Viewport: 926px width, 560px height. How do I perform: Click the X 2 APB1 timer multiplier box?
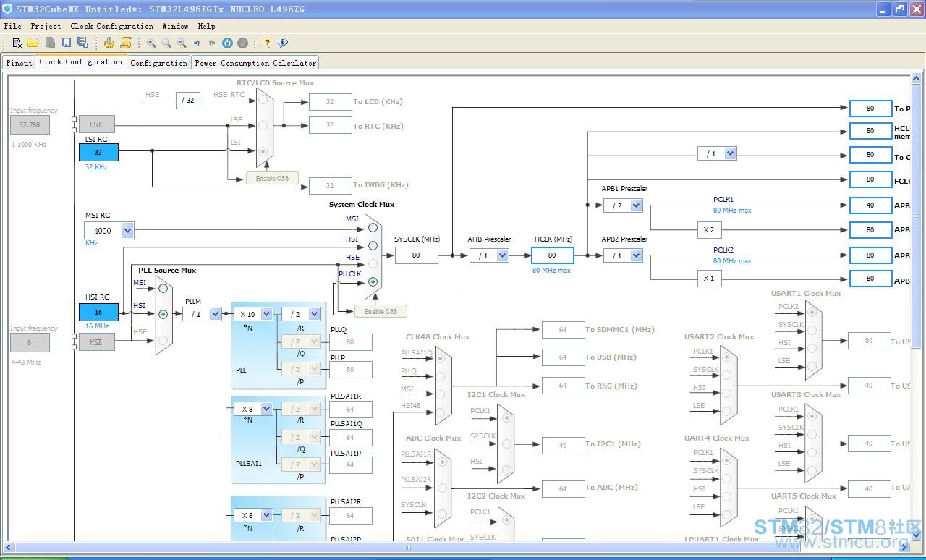coord(709,230)
